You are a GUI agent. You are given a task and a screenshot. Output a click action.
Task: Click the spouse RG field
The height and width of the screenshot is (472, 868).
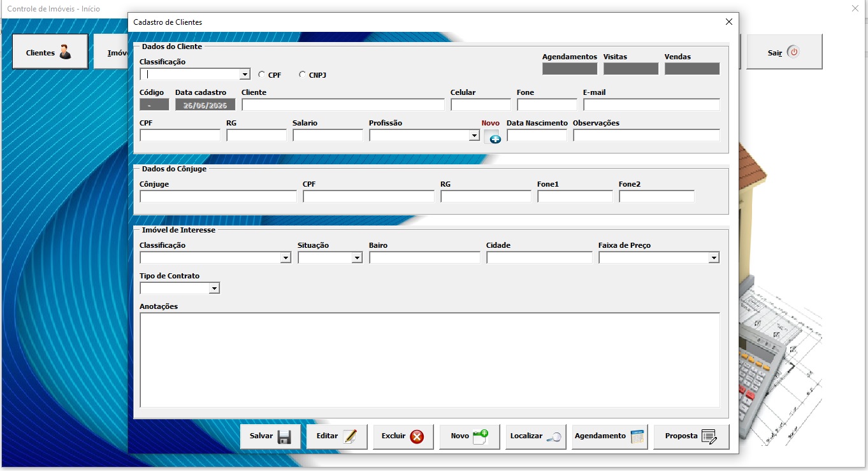click(x=486, y=196)
